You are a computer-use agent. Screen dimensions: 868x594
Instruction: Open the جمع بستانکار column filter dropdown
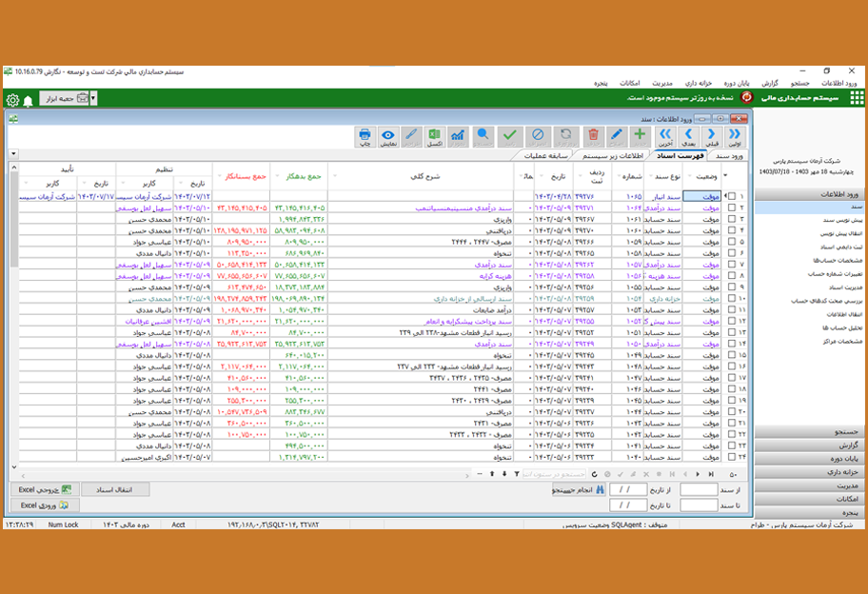(219, 177)
